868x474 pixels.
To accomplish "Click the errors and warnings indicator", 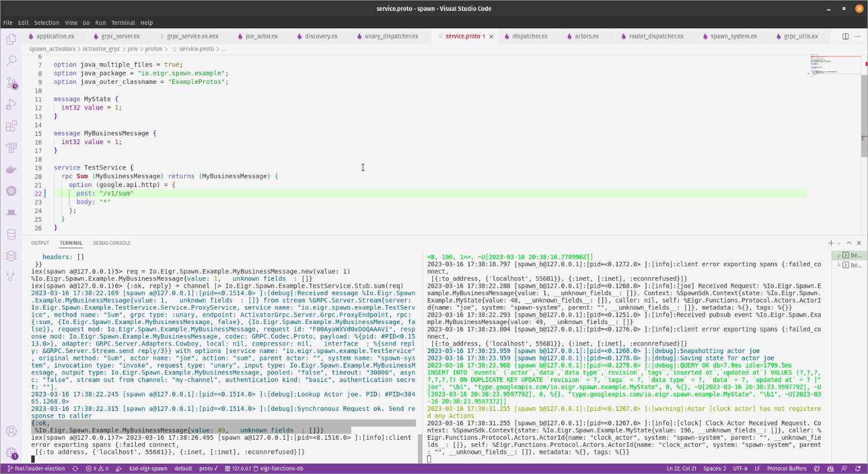I will pos(97,469).
